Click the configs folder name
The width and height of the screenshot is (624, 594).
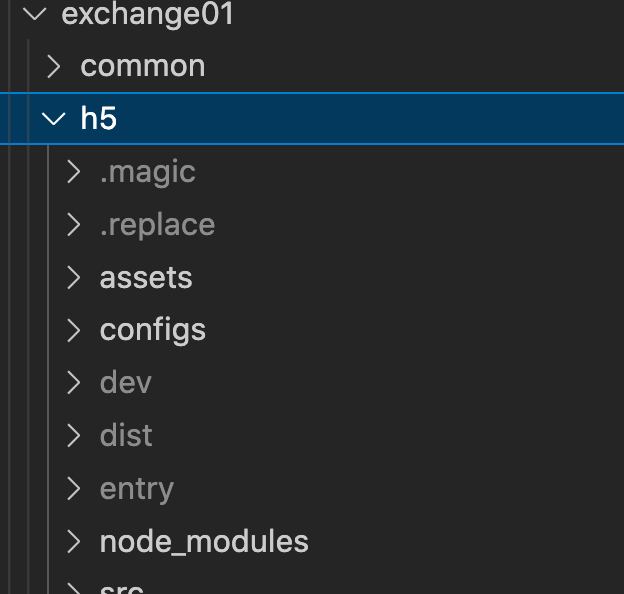pos(152,330)
